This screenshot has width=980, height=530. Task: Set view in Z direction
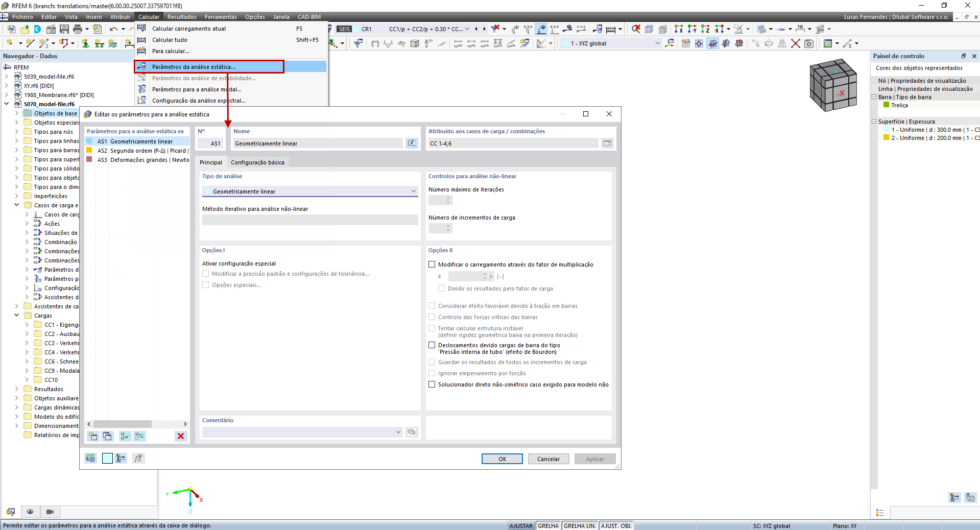pos(705,29)
